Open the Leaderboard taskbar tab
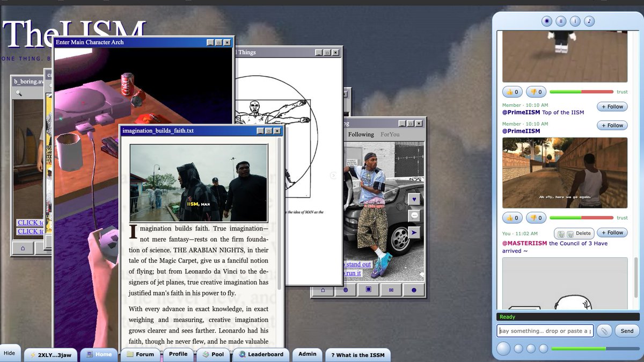The image size is (644, 362). tap(261, 354)
